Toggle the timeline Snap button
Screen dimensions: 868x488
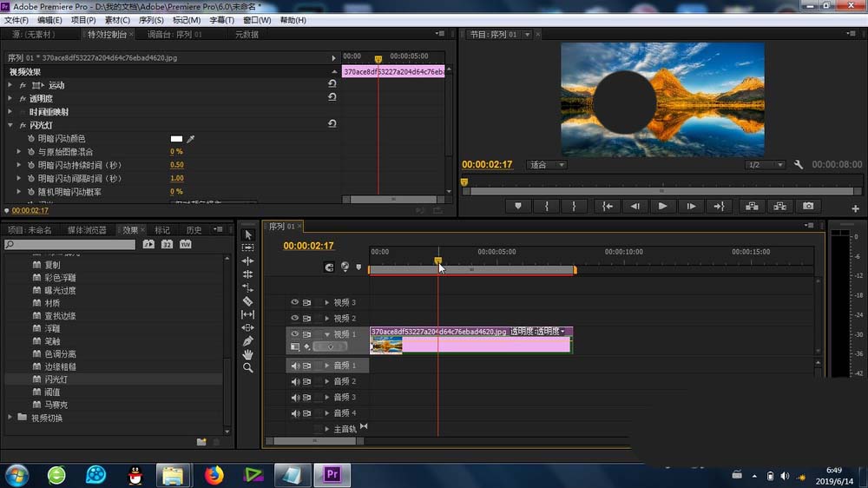click(x=329, y=267)
